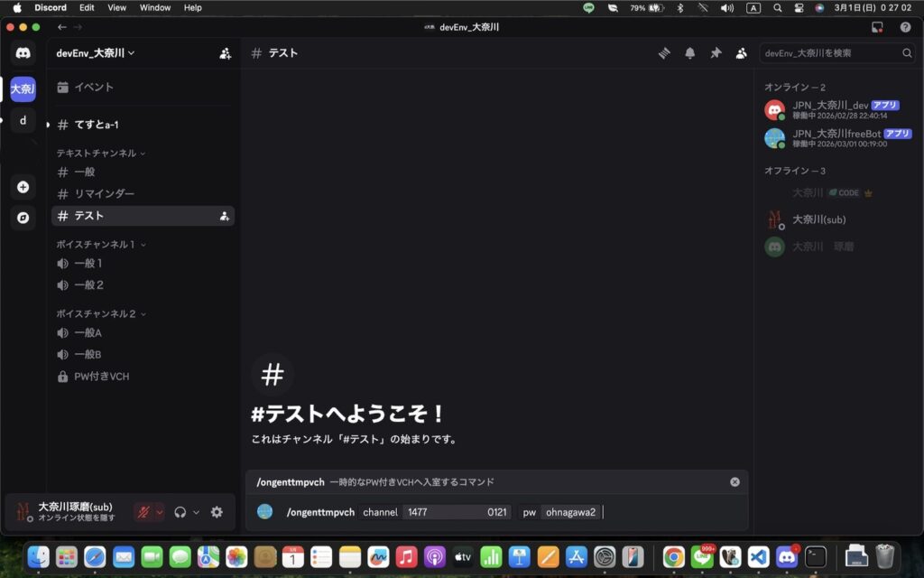Toggle headphones deafen button
Screen dimensions: 924x578
click(x=180, y=512)
